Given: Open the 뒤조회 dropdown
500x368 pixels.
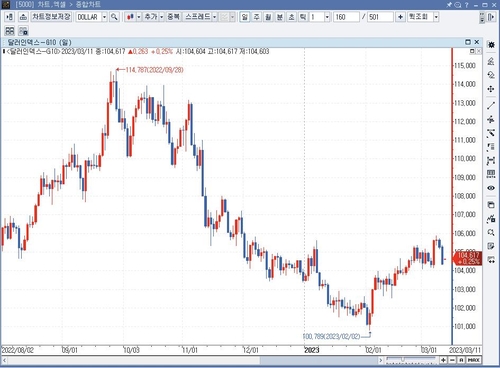Looking at the screenshot, I should tap(436, 17).
